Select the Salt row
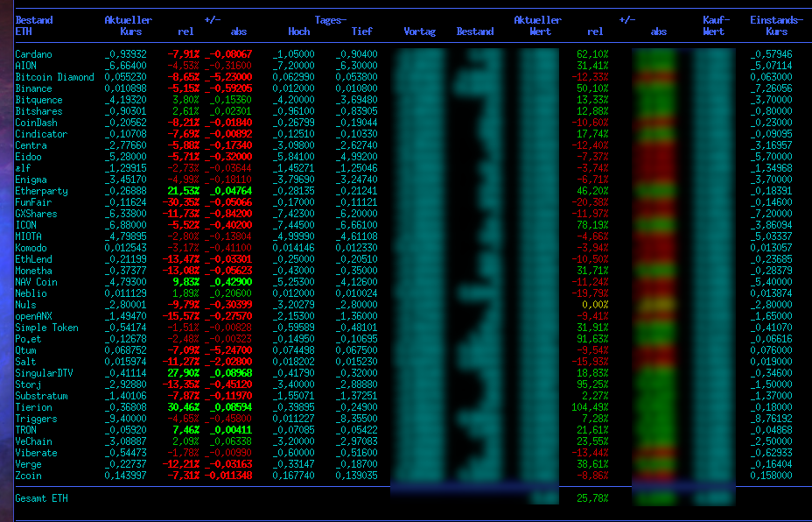 point(26,363)
